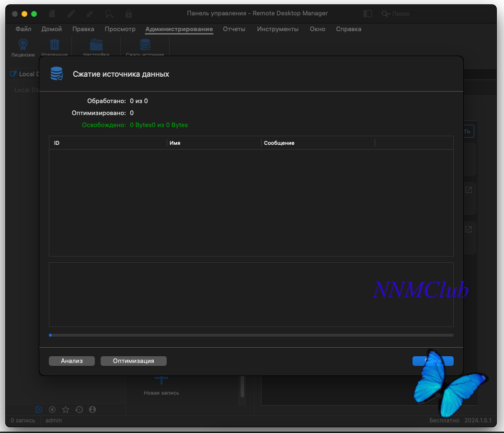Click the pencil edit icon in title bar

pyautogui.click(x=71, y=13)
